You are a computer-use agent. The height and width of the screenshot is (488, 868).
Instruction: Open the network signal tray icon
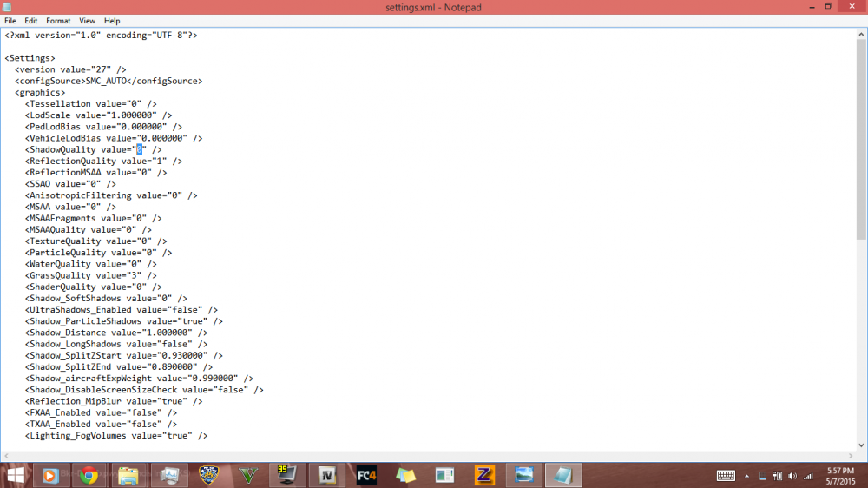pyautogui.click(x=808, y=476)
